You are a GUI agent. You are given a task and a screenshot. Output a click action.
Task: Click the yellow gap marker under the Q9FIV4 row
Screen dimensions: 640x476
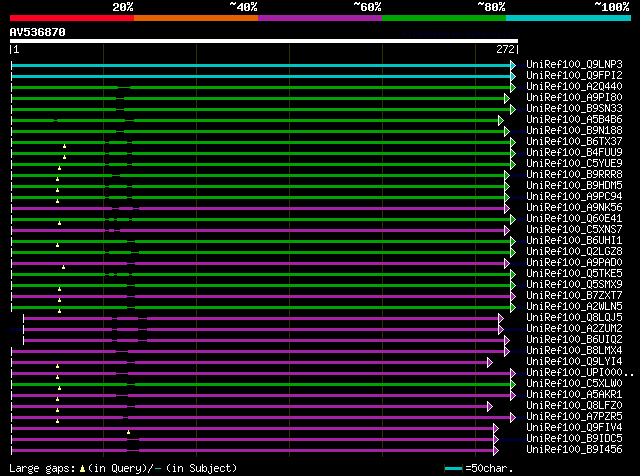coord(129,432)
